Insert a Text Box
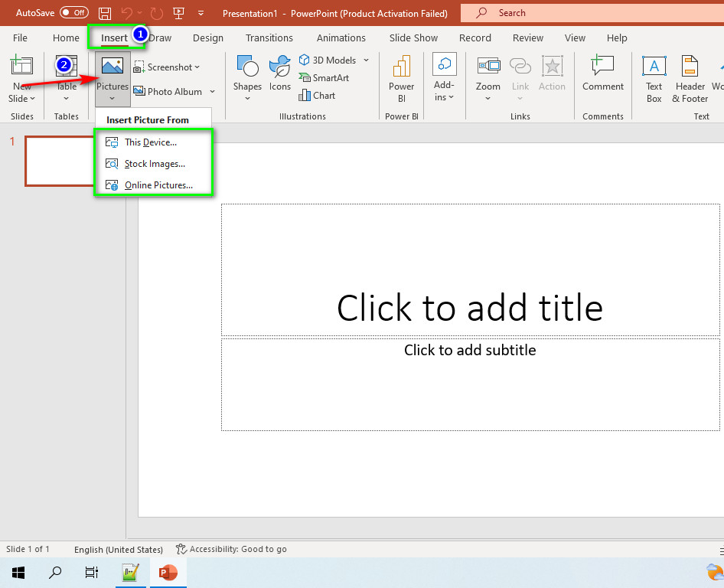The width and height of the screenshot is (724, 588). coord(654,79)
